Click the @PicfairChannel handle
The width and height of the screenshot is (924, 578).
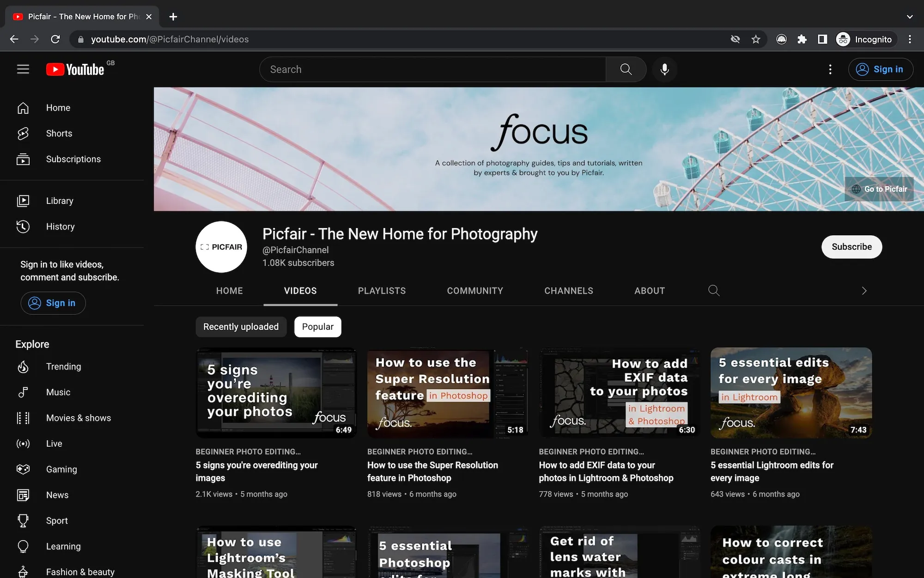point(296,250)
